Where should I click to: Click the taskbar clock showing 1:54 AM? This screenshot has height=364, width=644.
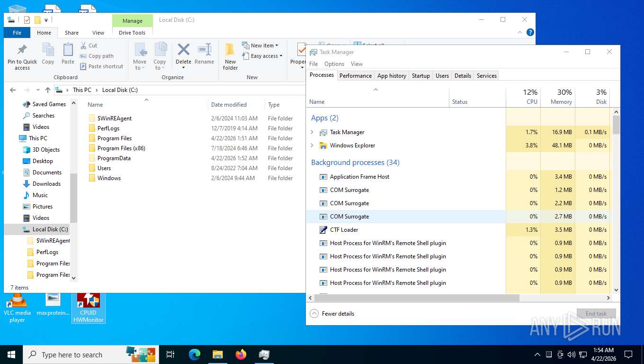(x=603, y=354)
